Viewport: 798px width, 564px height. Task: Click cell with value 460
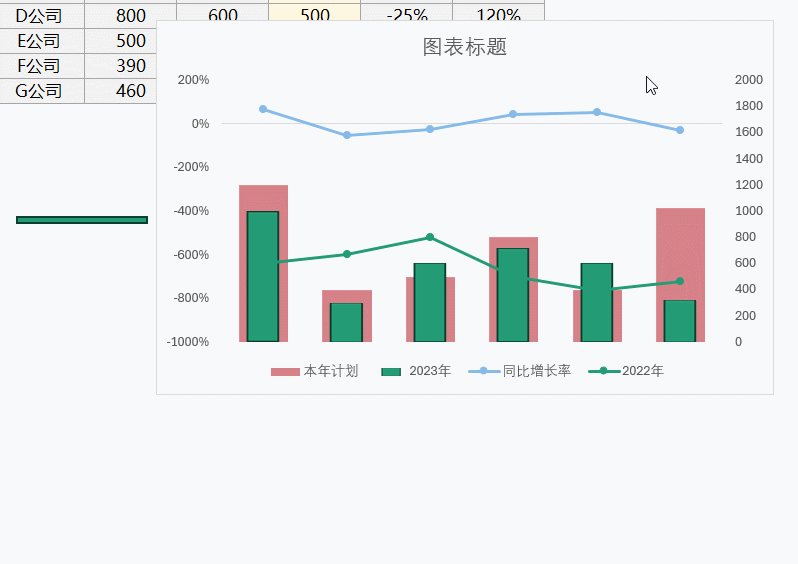pos(121,91)
